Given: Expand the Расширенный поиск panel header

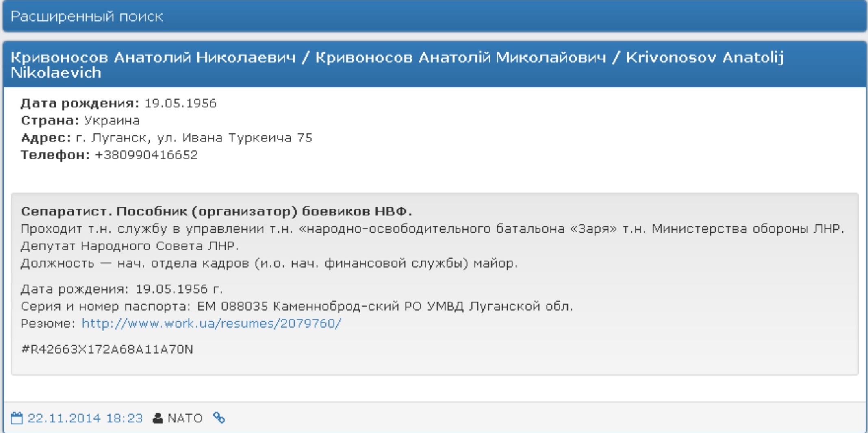Looking at the screenshot, I should point(87,17).
